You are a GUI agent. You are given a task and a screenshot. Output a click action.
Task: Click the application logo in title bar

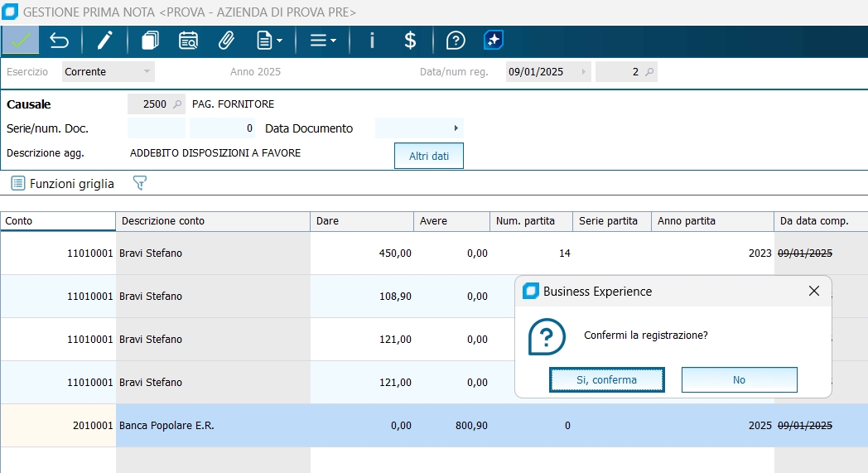(x=10, y=12)
